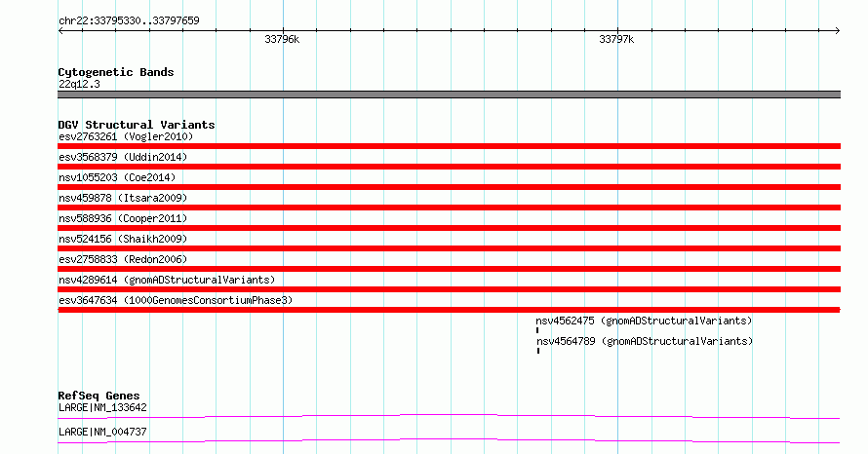Click the red bar under nsv4289614
Image resolution: width=868 pixels, height=454 pixels.
tap(449, 289)
